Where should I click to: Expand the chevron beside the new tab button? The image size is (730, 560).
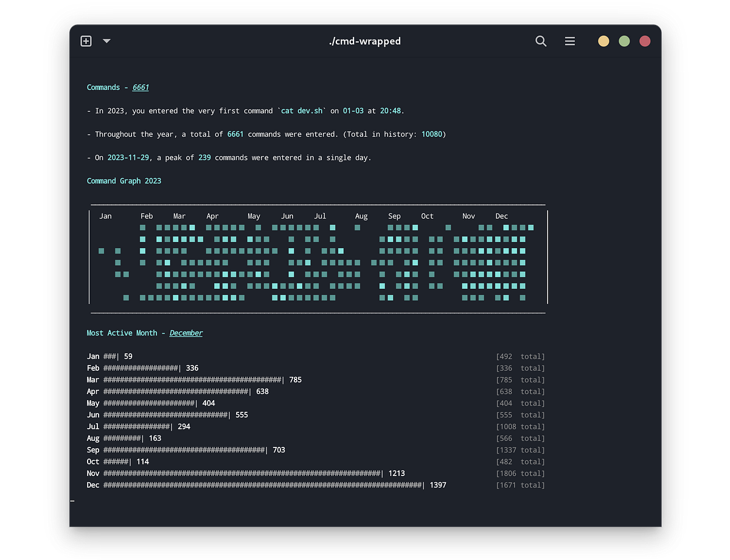[106, 41]
